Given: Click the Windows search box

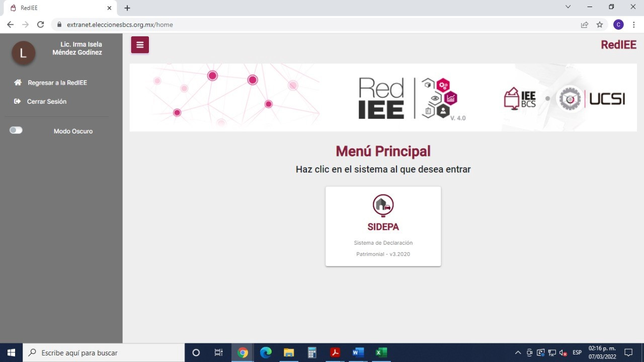Looking at the screenshot, I should click(105, 352).
